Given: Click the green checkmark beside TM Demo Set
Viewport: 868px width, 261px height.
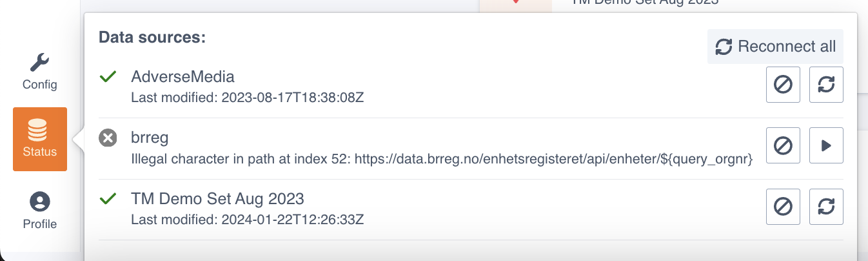Looking at the screenshot, I should (108, 199).
